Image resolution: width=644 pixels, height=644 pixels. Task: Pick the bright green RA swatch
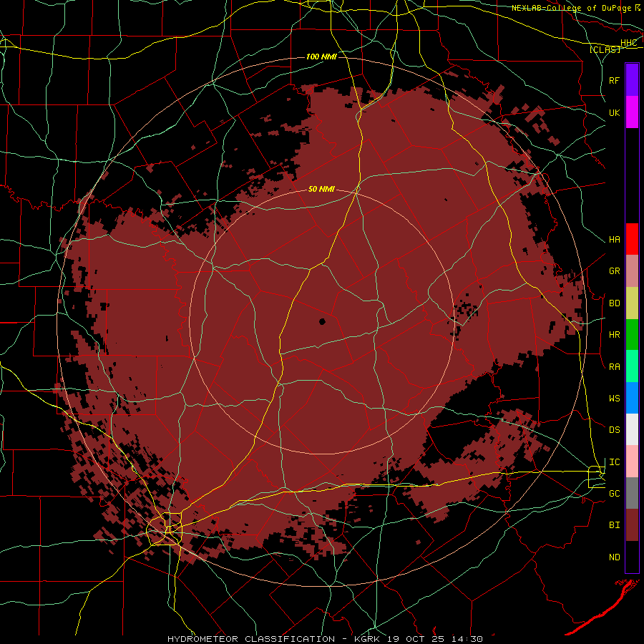coord(632,366)
